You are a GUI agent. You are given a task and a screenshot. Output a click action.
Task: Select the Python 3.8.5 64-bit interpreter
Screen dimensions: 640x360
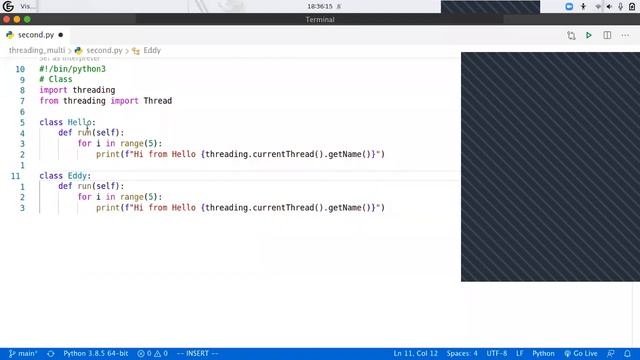click(96, 353)
